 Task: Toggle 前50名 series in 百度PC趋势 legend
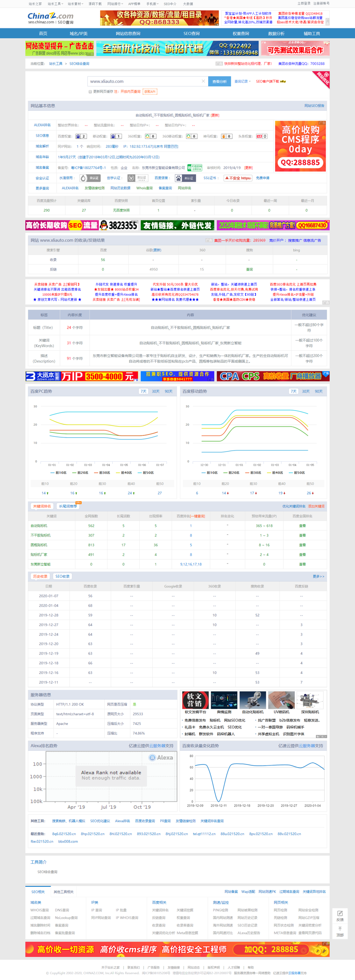[x=146, y=473]
